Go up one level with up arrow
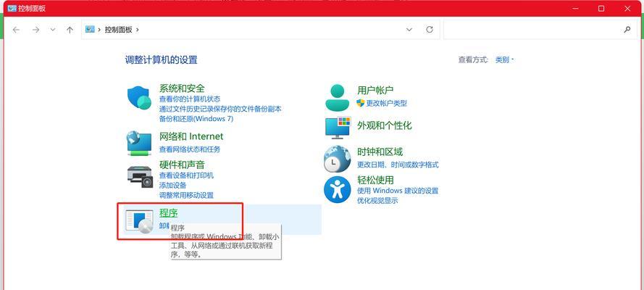 [70, 30]
